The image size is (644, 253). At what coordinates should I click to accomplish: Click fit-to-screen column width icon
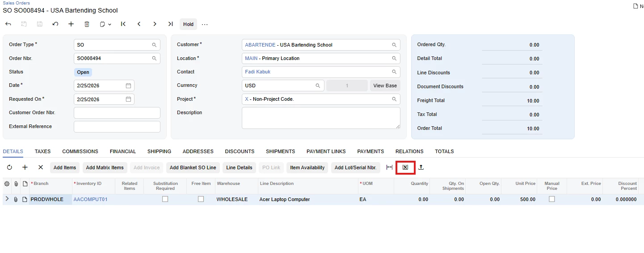click(x=389, y=167)
